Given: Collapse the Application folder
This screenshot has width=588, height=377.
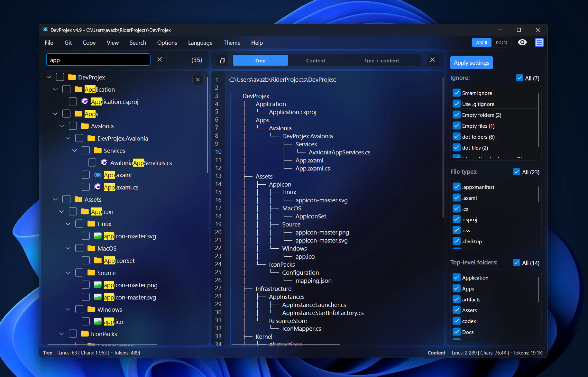Looking at the screenshot, I should pyautogui.click(x=55, y=89).
